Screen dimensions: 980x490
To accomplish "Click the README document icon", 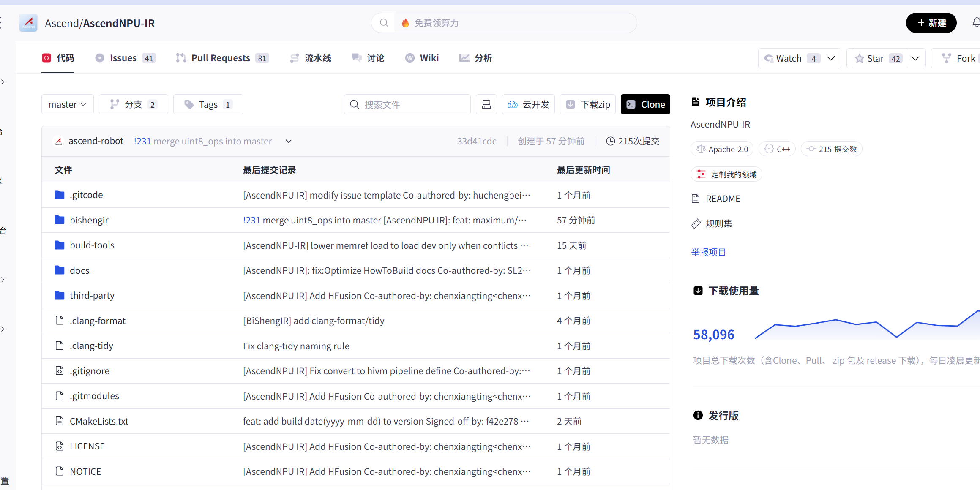I will tap(696, 199).
